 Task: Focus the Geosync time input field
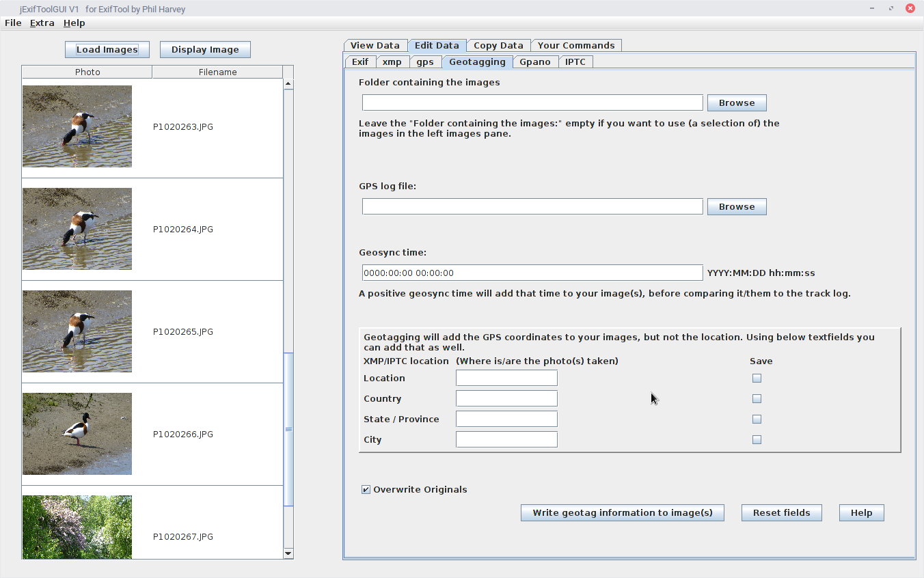pyautogui.click(x=532, y=273)
